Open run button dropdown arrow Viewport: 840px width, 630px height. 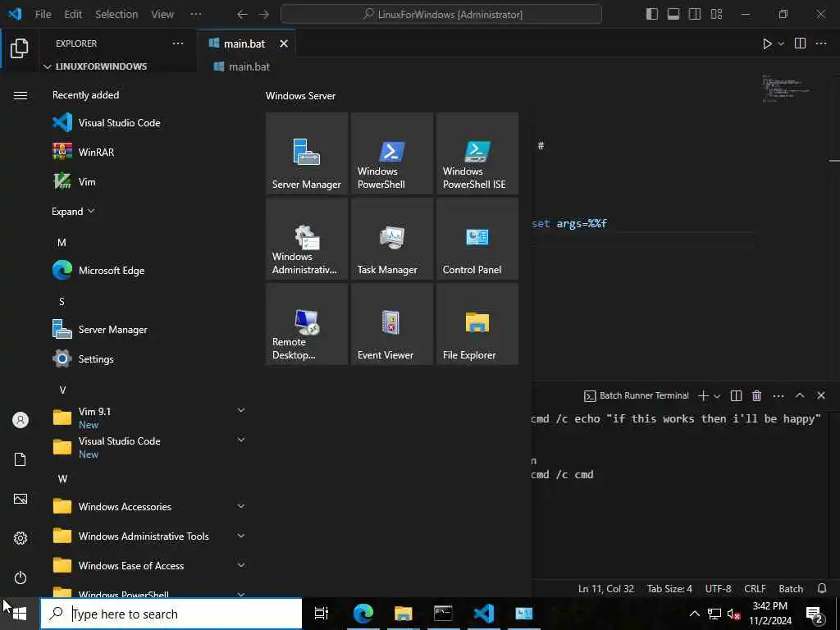781,43
